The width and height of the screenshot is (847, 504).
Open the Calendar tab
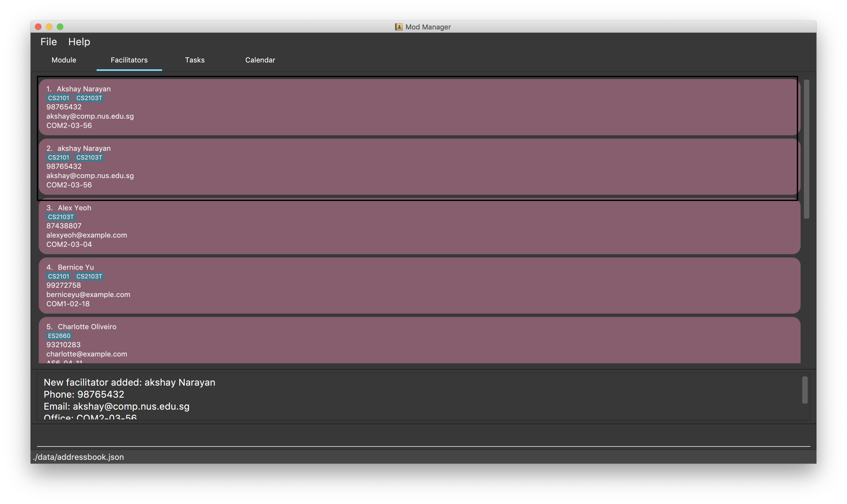pos(260,60)
